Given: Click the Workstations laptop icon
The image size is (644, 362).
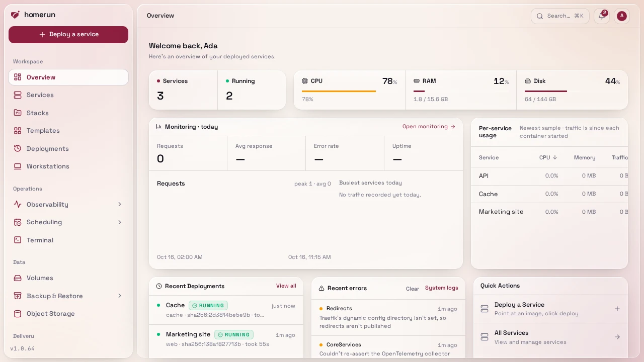Looking at the screenshot, I should click(x=18, y=166).
